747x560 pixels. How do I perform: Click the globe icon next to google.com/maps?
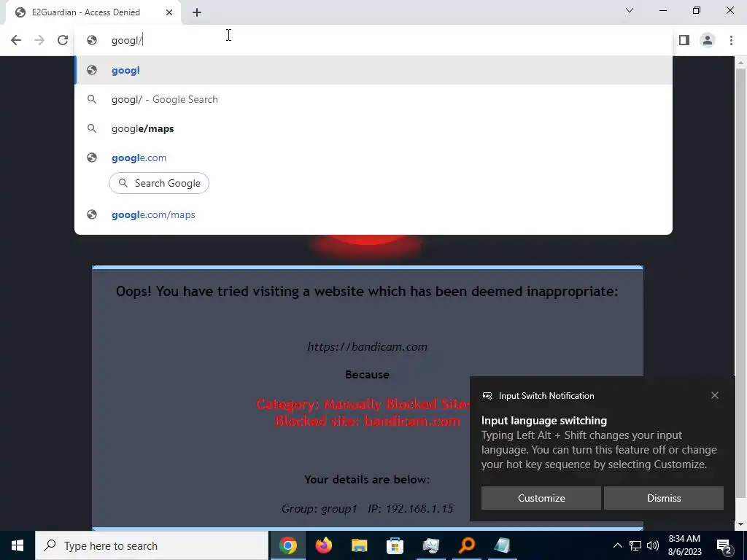[92, 215]
